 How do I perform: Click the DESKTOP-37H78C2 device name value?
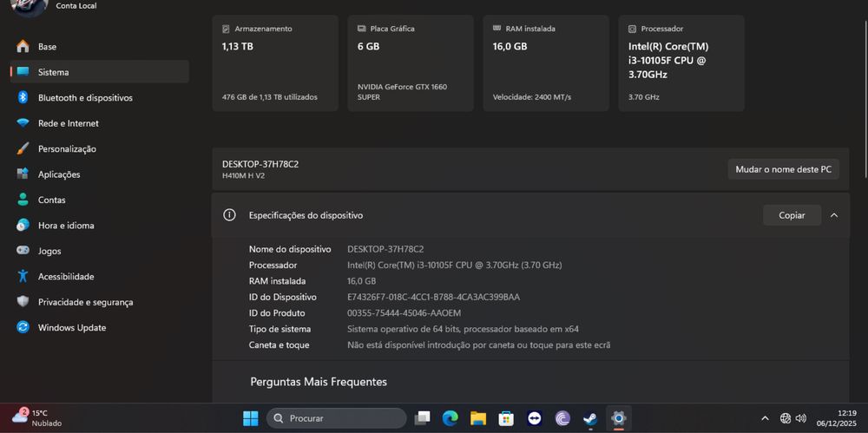pos(385,249)
